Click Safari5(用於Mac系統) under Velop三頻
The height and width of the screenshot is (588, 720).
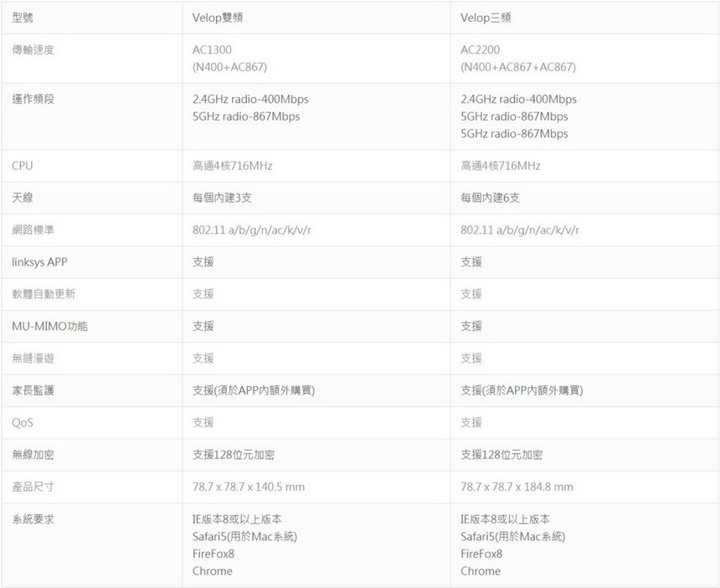click(513, 537)
